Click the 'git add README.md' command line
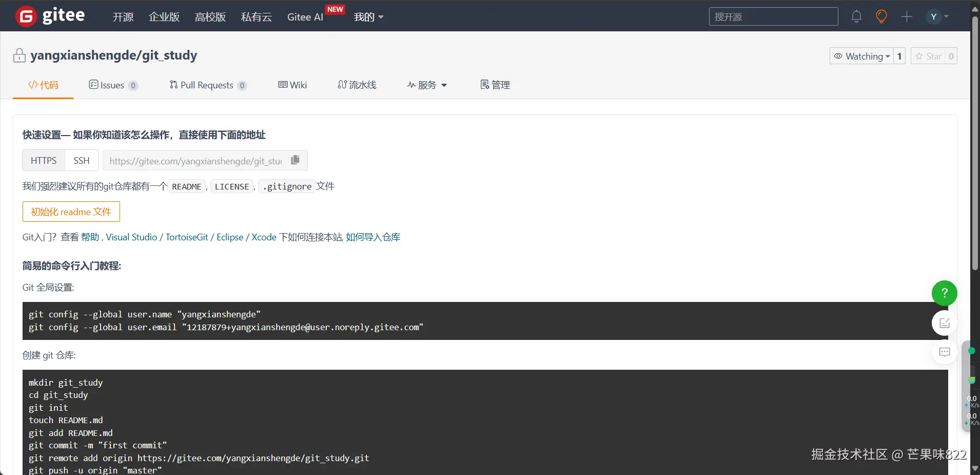This screenshot has height=475, width=980. coord(71,433)
